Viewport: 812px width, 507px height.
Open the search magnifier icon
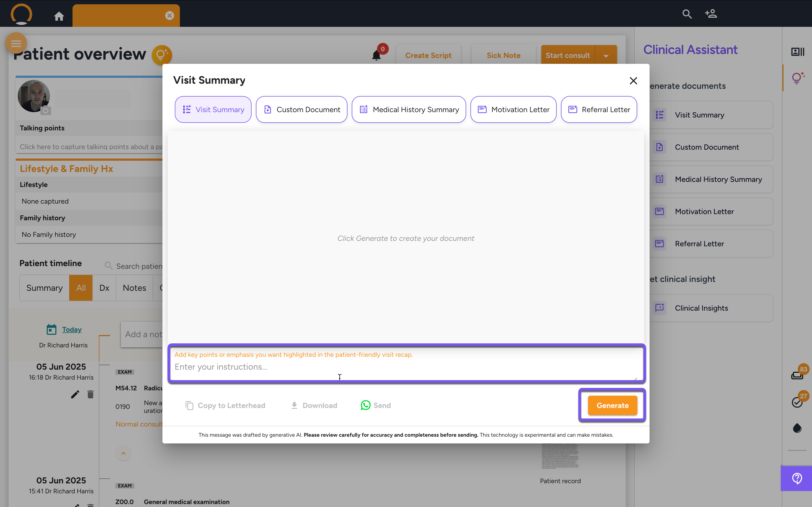[x=687, y=14]
